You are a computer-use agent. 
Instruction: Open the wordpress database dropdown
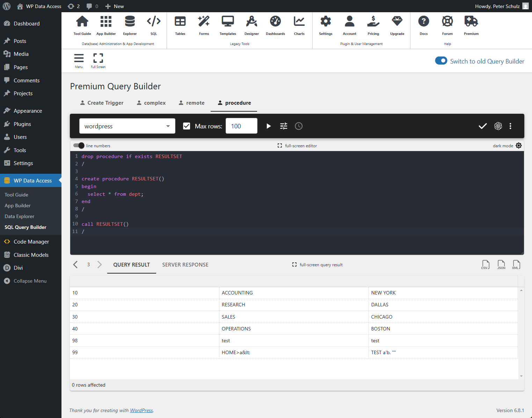coord(127,126)
